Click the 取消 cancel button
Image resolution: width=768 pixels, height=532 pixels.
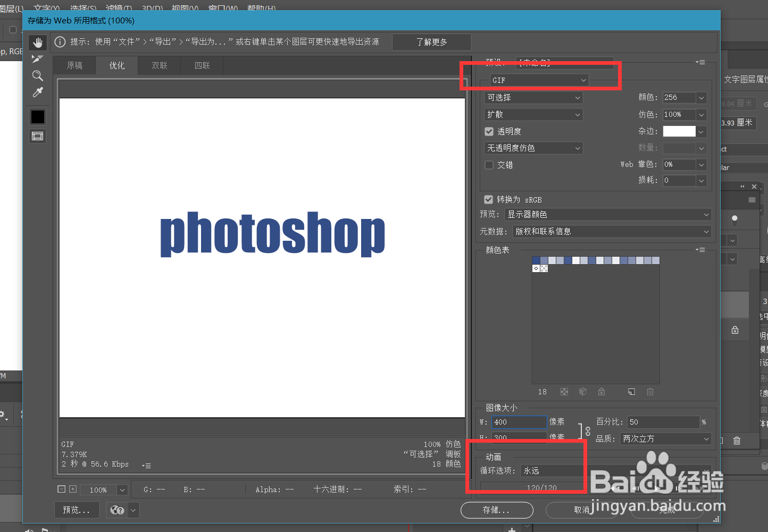(x=582, y=510)
